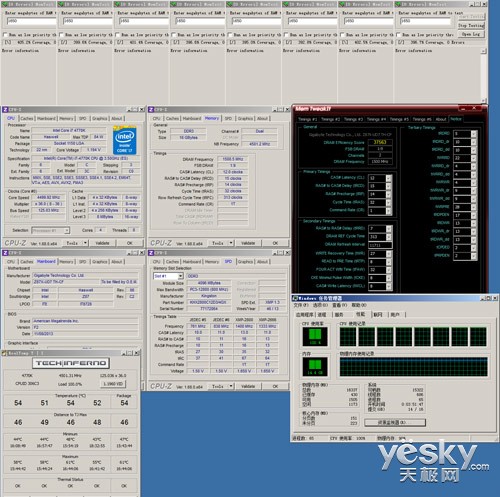
Task: Click the CPU-Z title icon in the Mainboard tab window
Action: tap(5, 253)
